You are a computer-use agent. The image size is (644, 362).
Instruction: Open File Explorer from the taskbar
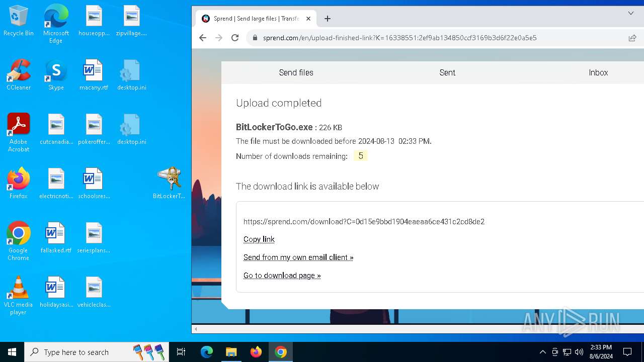231,352
